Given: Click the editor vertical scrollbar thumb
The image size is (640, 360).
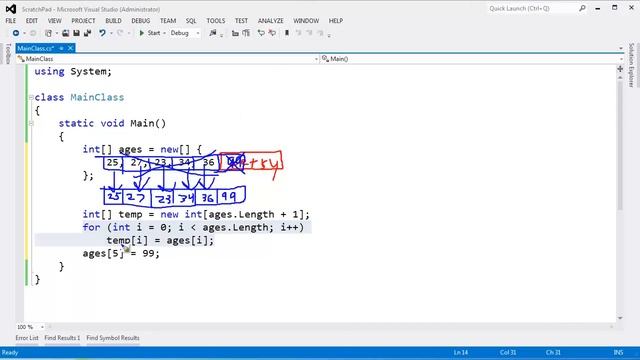Looking at the screenshot, I should click(x=620, y=145).
